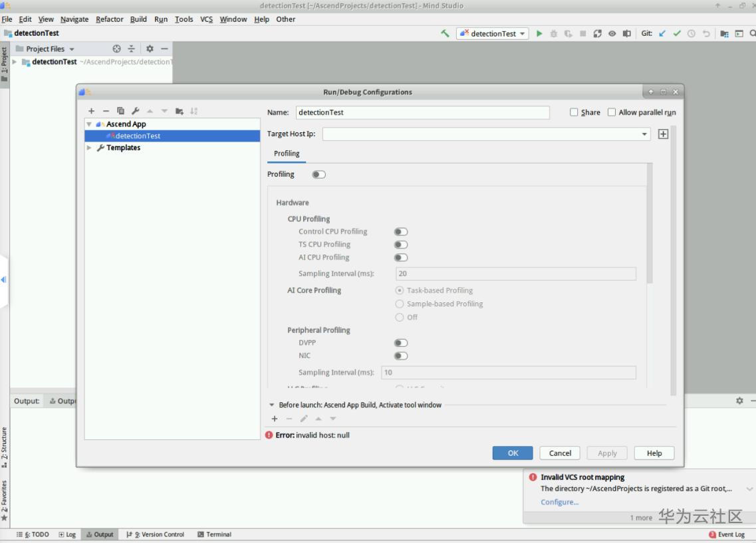Click the wrench edit templates icon
Screen dimensions: 756x543
coord(136,111)
